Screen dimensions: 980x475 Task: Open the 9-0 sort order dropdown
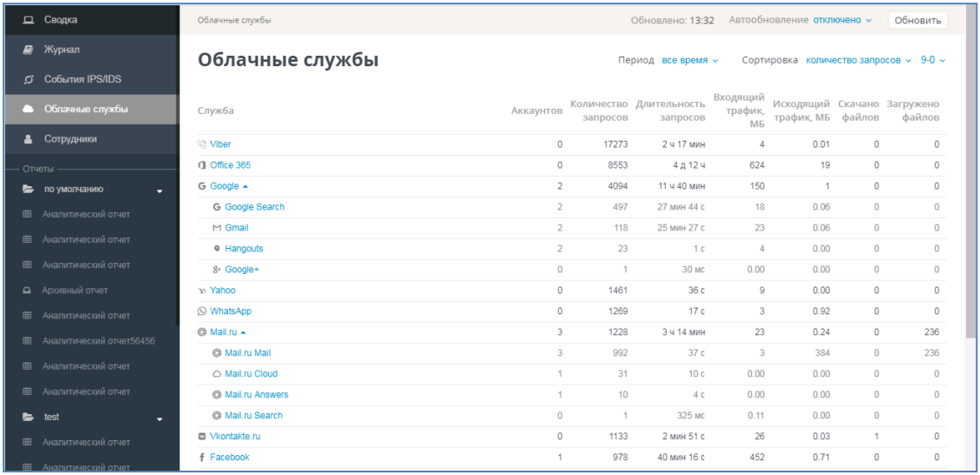pyautogui.click(x=932, y=60)
